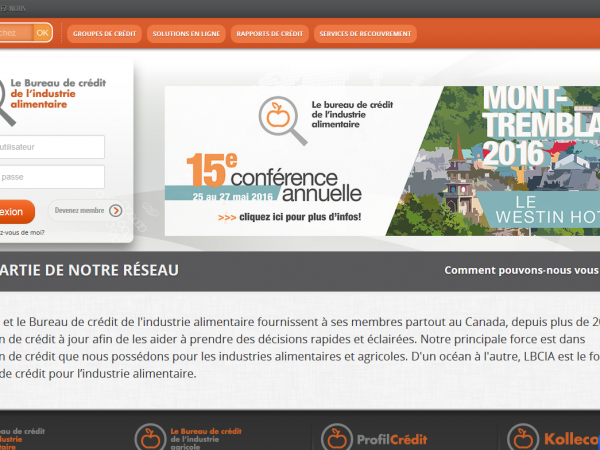
Task: Open Bureau de crédit de l'industrie agricole logo
Action: [188, 439]
